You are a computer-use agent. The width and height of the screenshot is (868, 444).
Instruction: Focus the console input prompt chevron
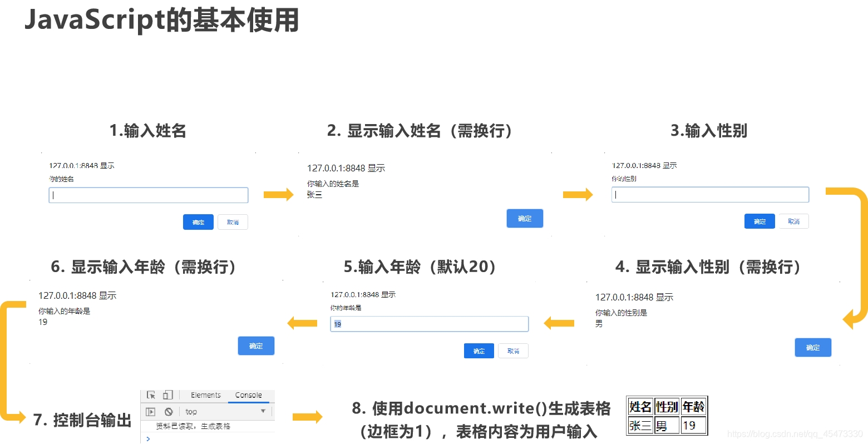(148, 438)
